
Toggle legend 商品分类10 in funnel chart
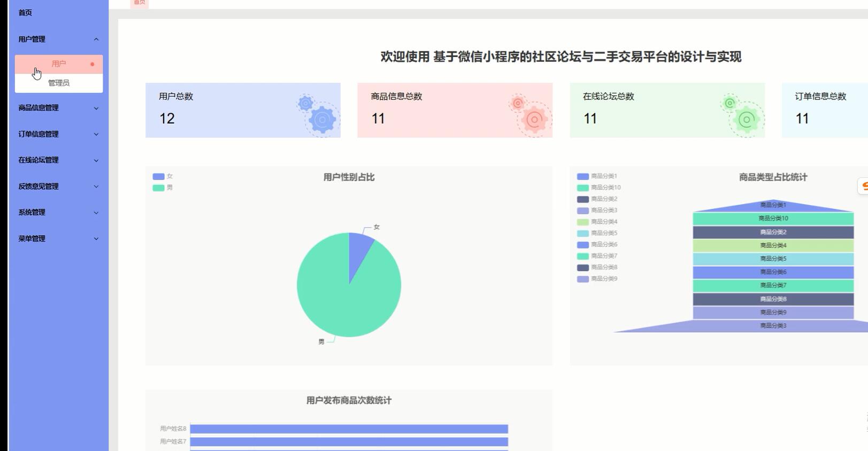click(599, 188)
